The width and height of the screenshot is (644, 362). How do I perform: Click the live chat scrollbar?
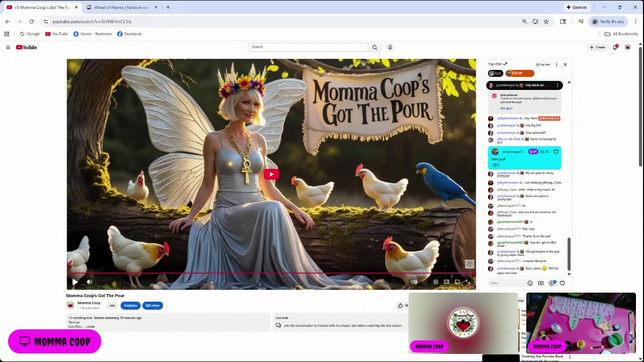[569, 254]
